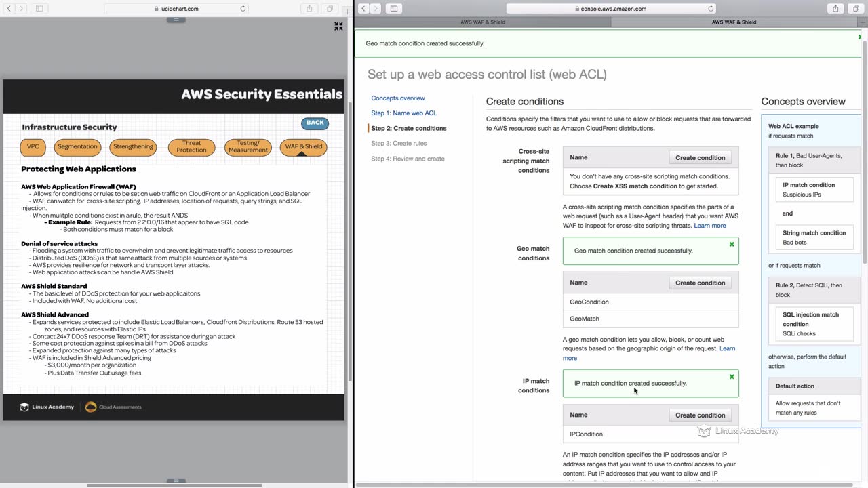
Task: Close the IP match success notification
Action: [732, 377]
